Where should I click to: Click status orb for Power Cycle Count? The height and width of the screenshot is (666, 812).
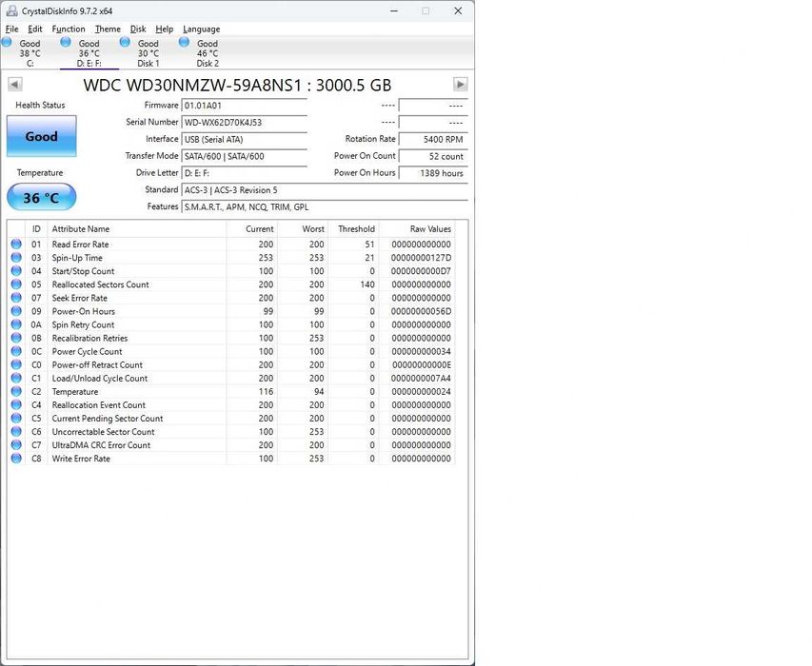click(16, 351)
